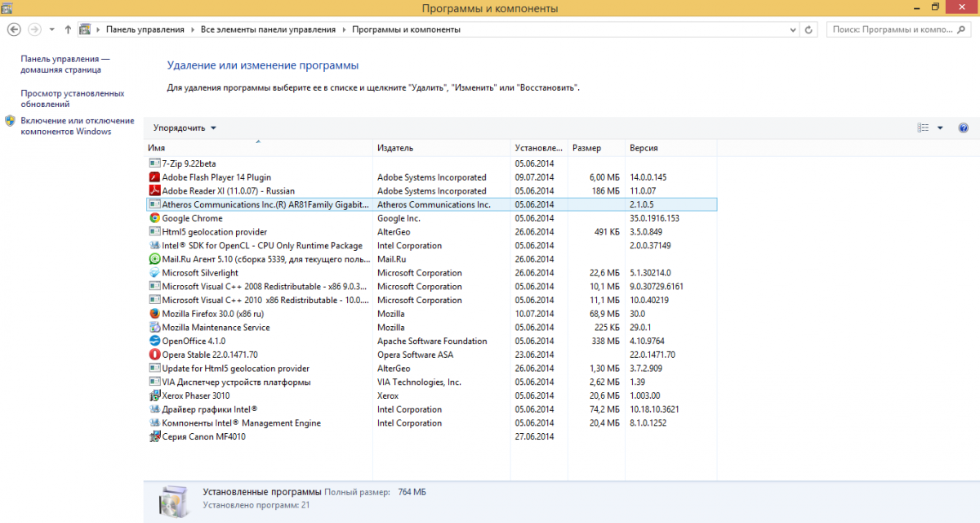Image resolution: width=980 pixels, height=523 pixels.
Task: Select Mail.Ru Agent icon in list
Action: tap(154, 259)
